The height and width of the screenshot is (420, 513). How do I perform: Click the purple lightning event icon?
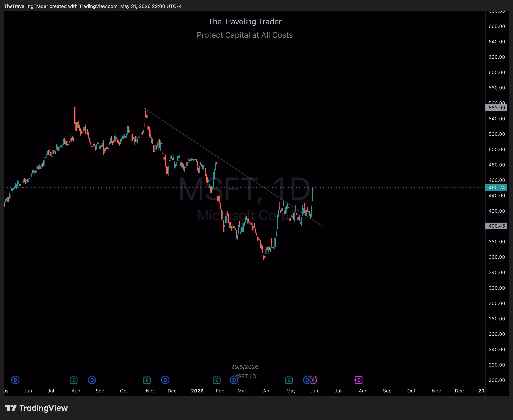tap(313, 380)
